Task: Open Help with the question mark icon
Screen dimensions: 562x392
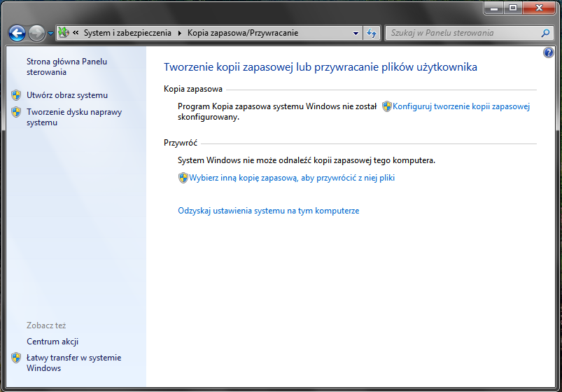Action: coord(549,52)
